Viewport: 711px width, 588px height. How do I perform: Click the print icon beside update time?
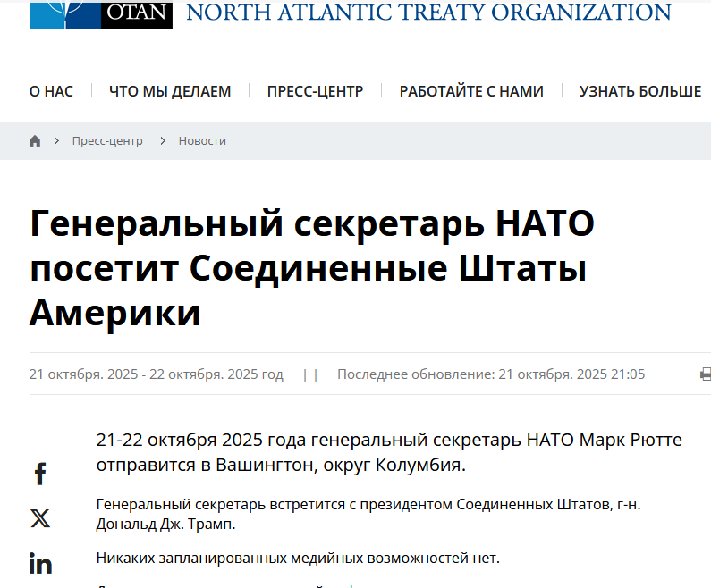[705, 374]
